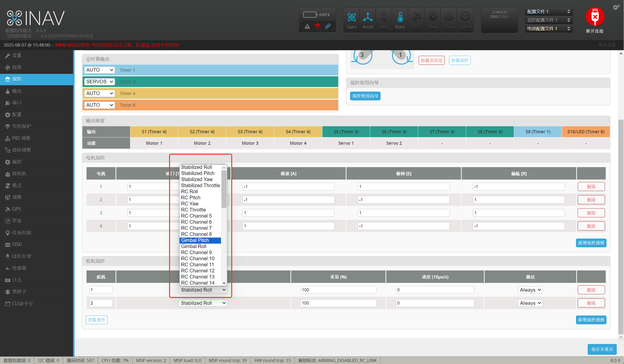Image resolution: width=624 pixels, height=364 pixels.
Task: Open the 模式 modes tab
Action: [x=37, y=185]
